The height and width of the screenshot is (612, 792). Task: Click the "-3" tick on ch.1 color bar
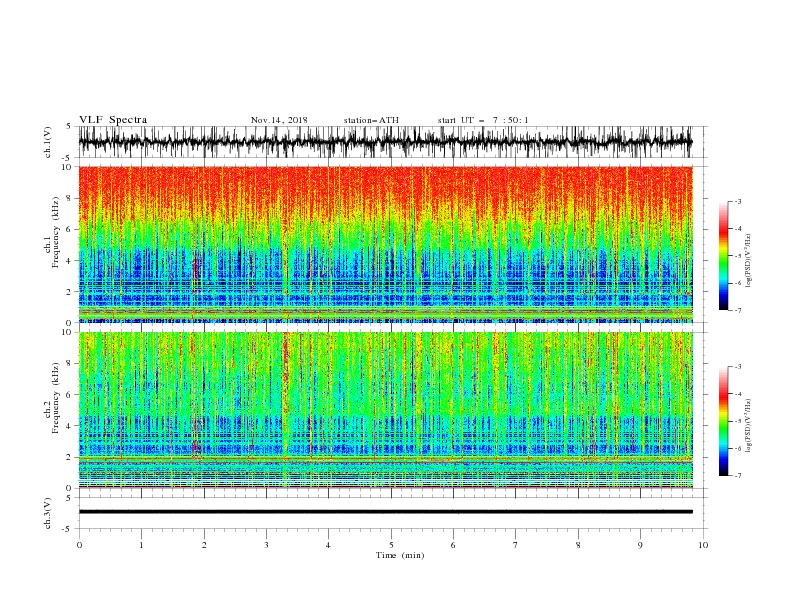737,201
